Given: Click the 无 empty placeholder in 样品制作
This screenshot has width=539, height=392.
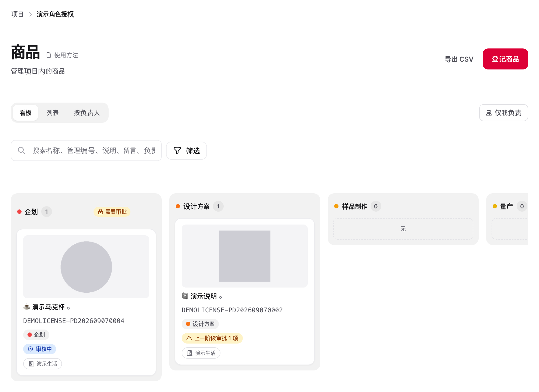Looking at the screenshot, I should [x=403, y=229].
